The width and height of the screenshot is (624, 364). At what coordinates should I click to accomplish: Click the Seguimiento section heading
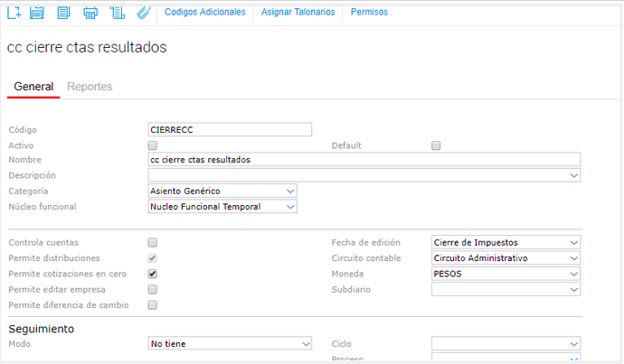point(42,329)
